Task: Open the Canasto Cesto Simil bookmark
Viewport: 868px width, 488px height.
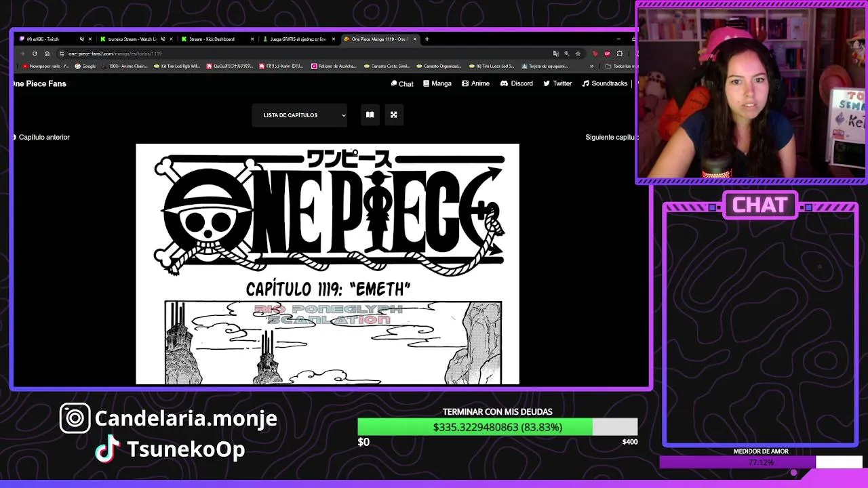Action: (x=387, y=66)
